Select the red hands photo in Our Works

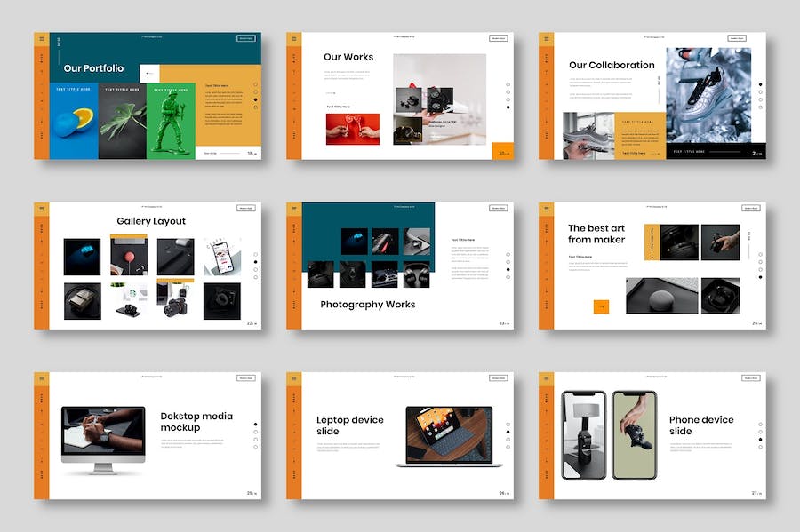point(352,129)
